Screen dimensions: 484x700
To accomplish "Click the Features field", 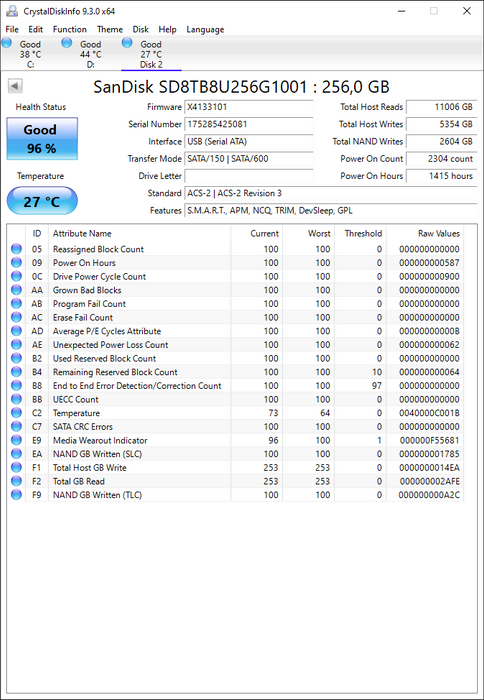I will pyautogui.click(x=331, y=210).
